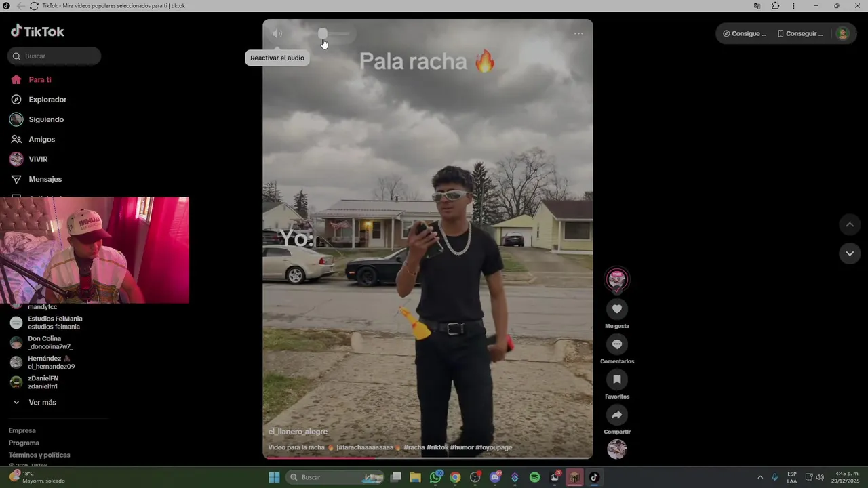This screenshot has height=488, width=868.
Task: Show hidden system tray icons chevron
Action: point(760,477)
